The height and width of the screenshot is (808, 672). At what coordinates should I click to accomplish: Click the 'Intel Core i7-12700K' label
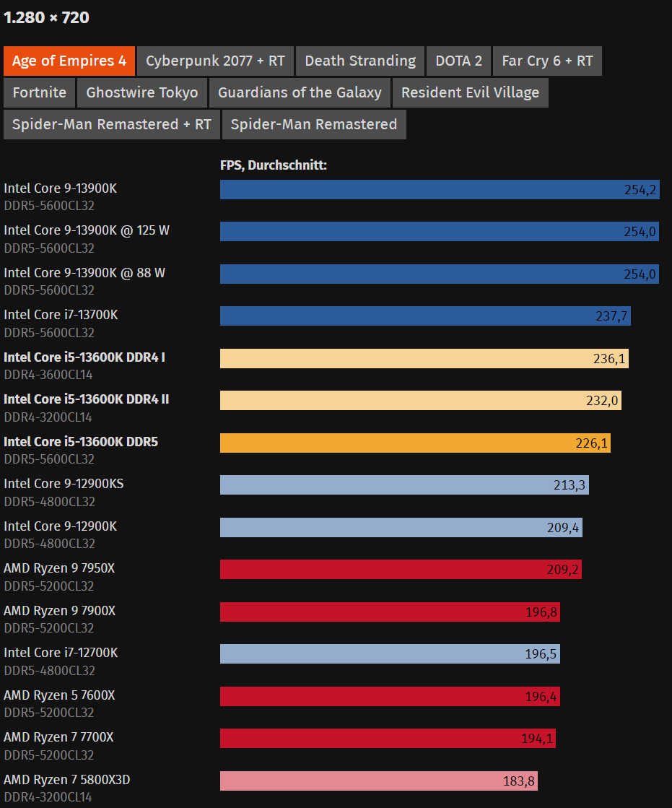coord(61,653)
